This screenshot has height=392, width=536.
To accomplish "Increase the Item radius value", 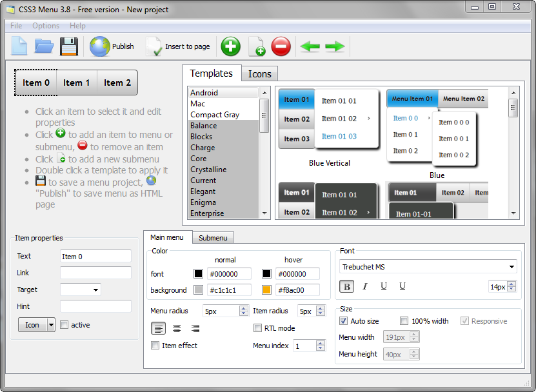I will pyautogui.click(x=321, y=308).
